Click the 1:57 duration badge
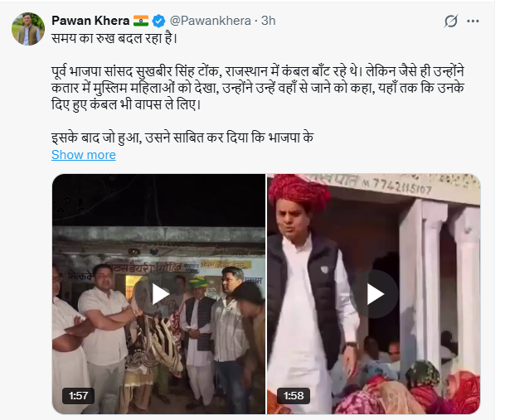The width and height of the screenshot is (510, 420). [x=79, y=396]
